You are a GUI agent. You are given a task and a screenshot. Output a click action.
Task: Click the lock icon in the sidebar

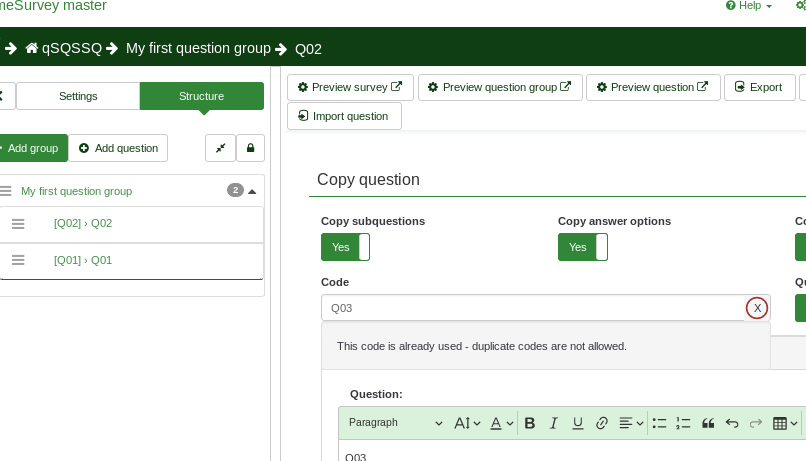[250, 148]
